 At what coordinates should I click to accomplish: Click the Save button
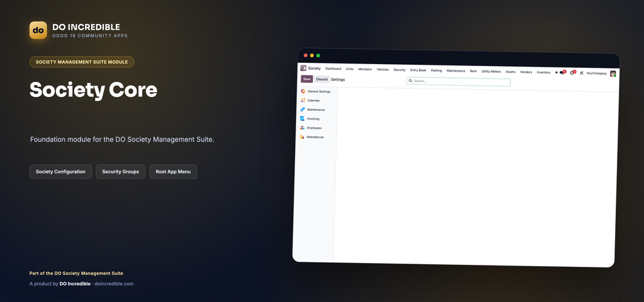(x=307, y=79)
